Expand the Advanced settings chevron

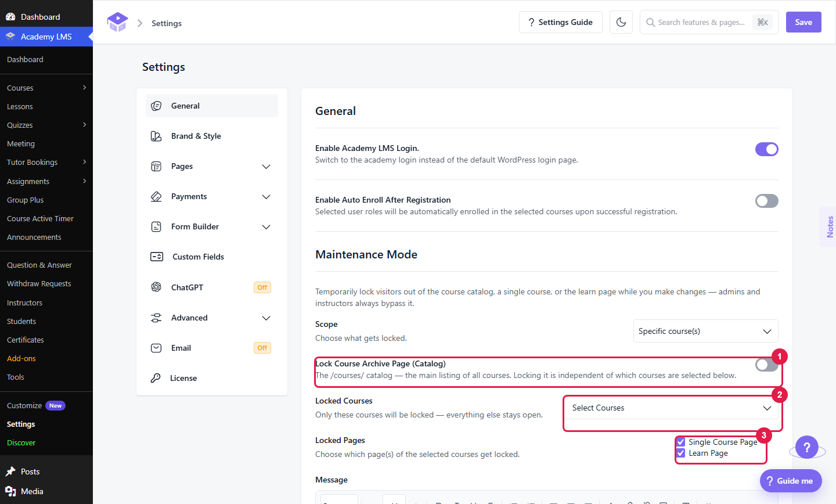coord(266,318)
